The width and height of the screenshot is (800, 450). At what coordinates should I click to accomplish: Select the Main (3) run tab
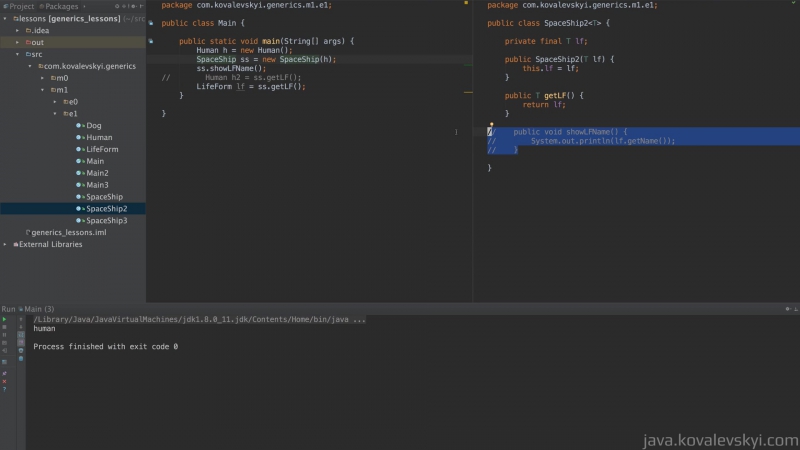[x=38, y=309]
